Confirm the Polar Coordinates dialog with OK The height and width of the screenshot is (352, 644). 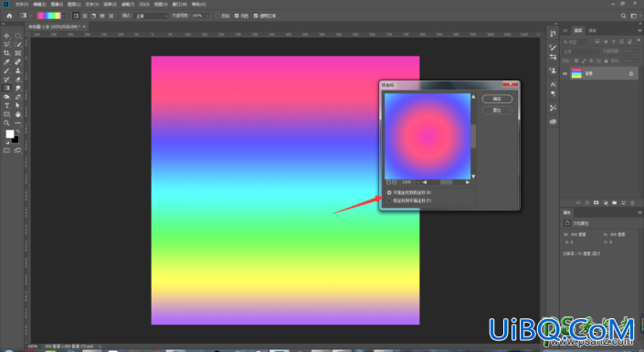497,99
